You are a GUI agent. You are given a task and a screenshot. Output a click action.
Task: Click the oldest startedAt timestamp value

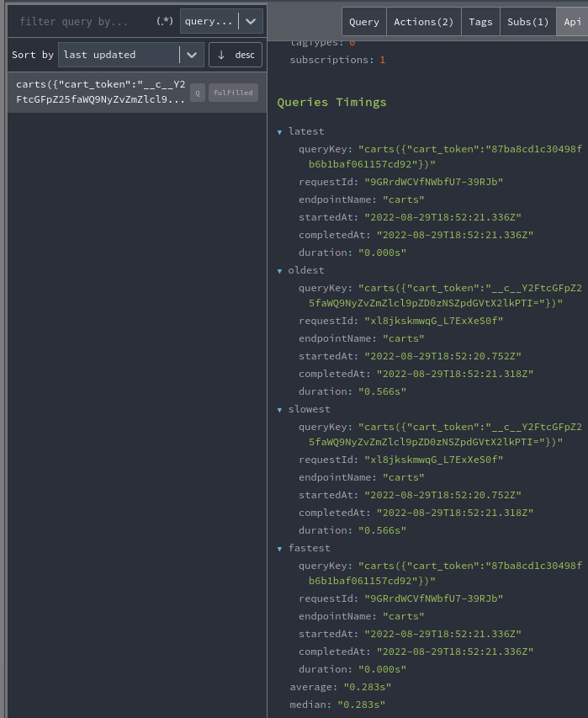coord(443,356)
